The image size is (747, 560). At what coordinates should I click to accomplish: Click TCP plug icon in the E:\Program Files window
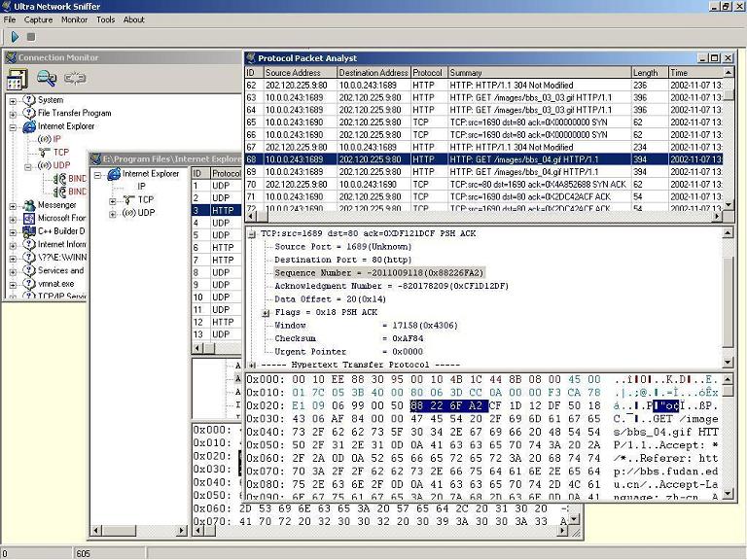click(x=129, y=200)
